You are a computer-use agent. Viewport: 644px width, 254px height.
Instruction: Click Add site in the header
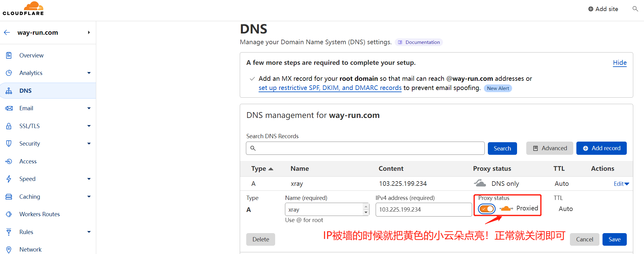(603, 9)
